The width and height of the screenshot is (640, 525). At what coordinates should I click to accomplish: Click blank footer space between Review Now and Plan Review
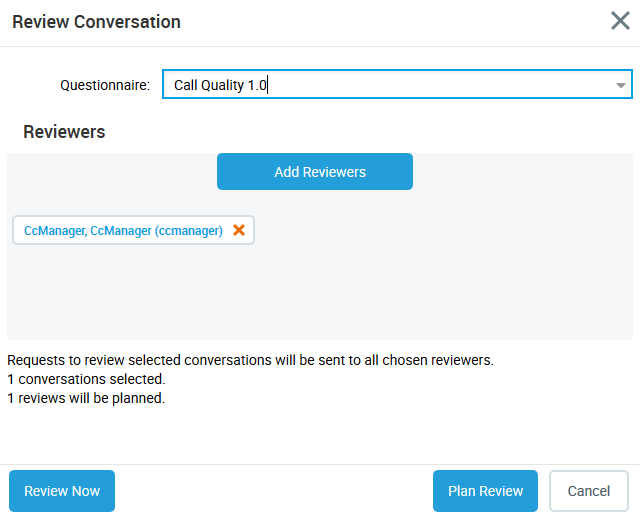coord(275,491)
